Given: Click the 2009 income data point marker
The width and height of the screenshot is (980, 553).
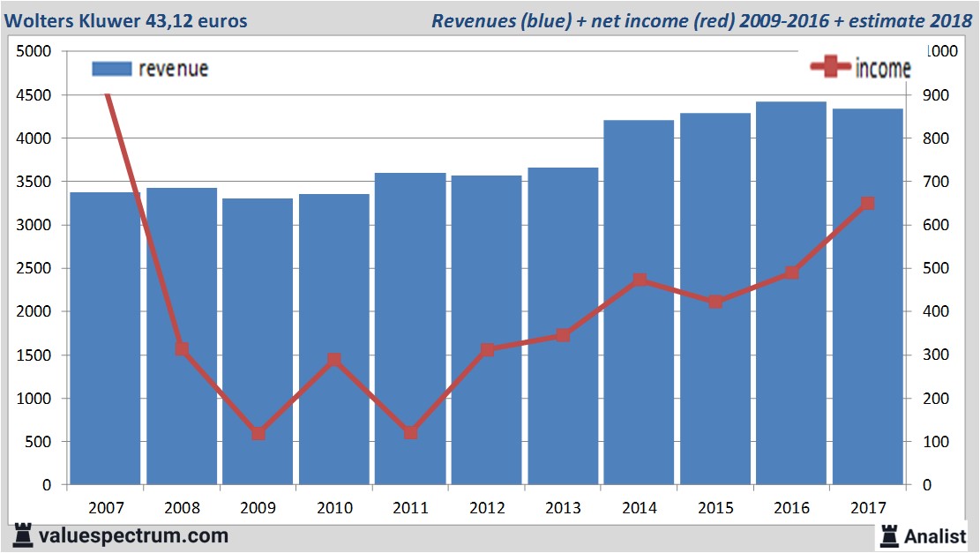Looking at the screenshot, I should (x=258, y=433).
